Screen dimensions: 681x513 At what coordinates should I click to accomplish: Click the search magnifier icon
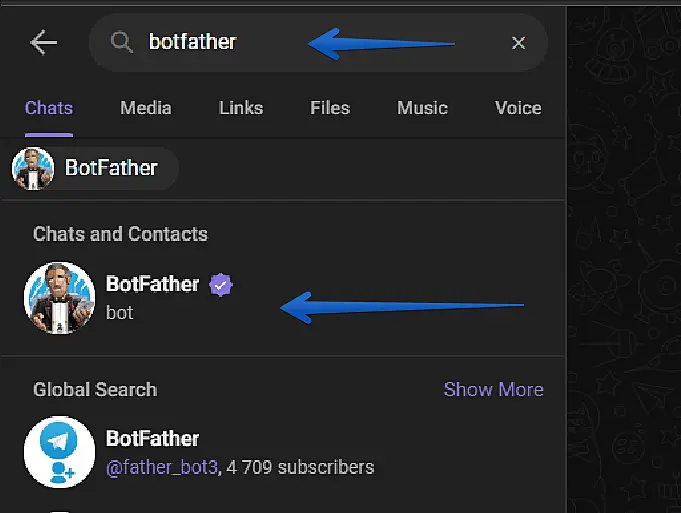[x=121, y=42]
